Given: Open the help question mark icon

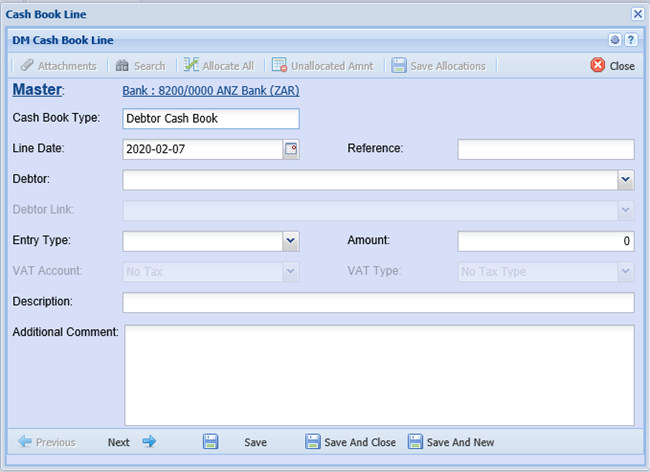Looking at the screenshot, I should click(x=631, y=40).
